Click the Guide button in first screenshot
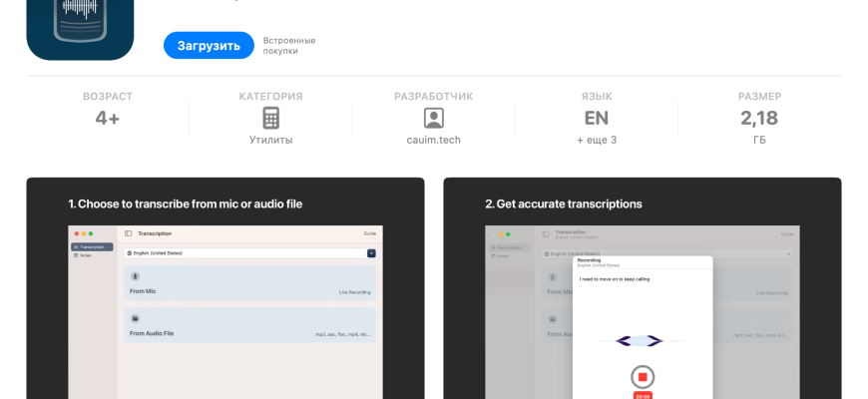 [369, 233]
